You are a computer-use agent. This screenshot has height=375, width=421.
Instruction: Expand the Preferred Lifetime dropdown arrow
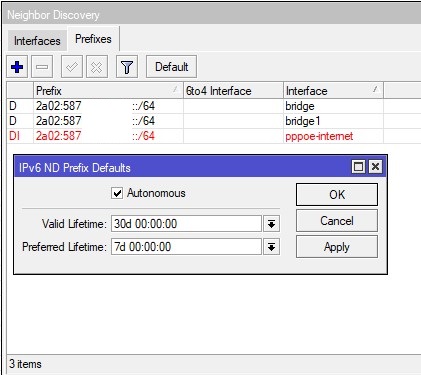point(271,247)
